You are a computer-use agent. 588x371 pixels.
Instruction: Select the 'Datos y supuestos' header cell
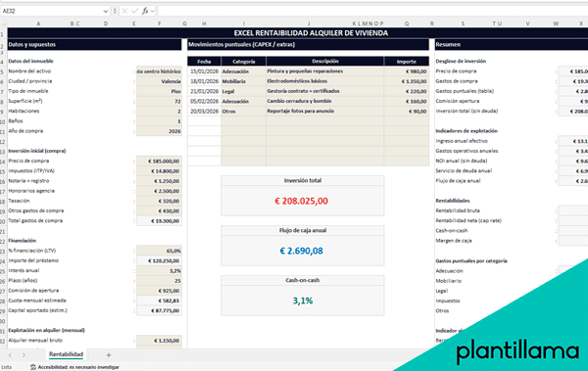coord(94,45)
